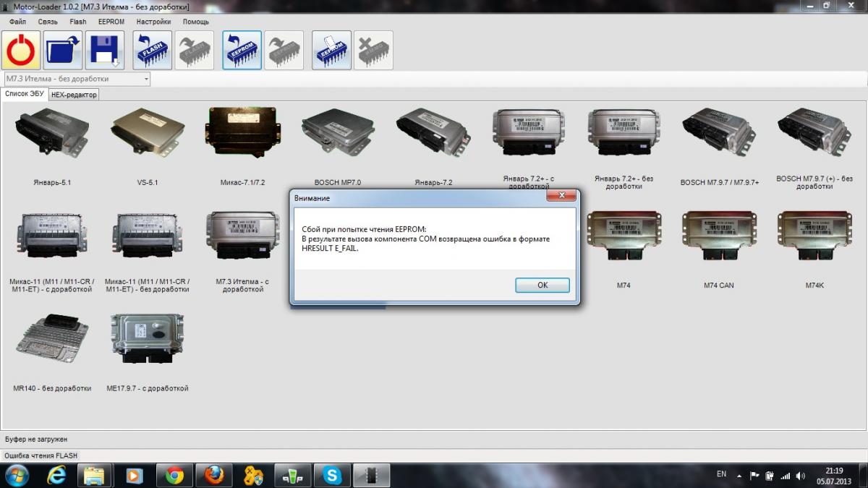
Task: Close the Внимание dialog with red X
Action: (x=561, y=196)
